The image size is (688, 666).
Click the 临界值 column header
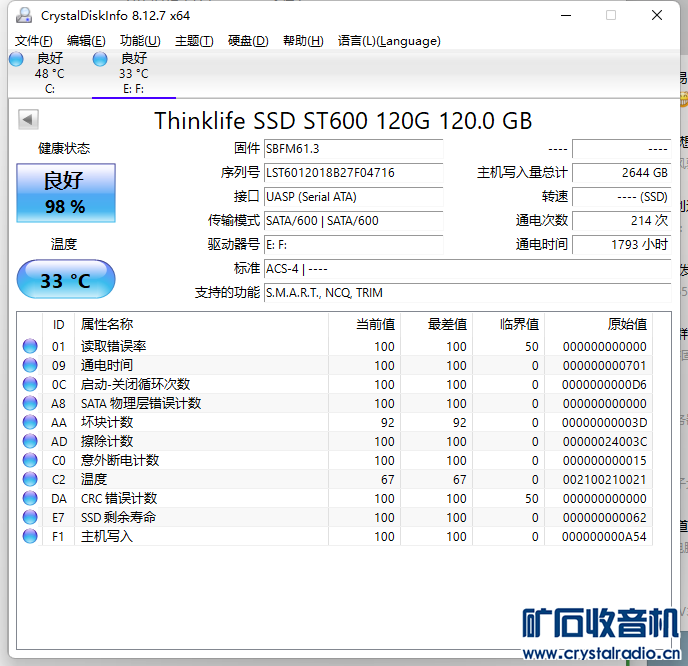tap(509, 325)
